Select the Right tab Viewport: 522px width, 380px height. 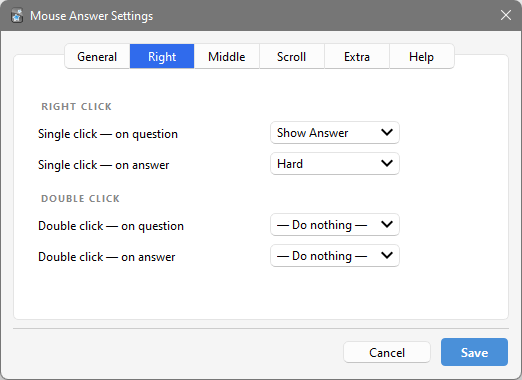(162, 56)
